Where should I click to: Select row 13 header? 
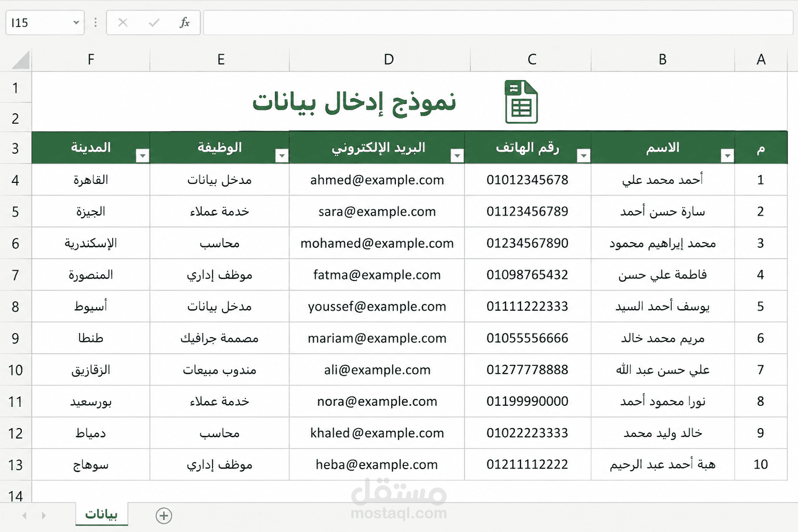[16, 465]
